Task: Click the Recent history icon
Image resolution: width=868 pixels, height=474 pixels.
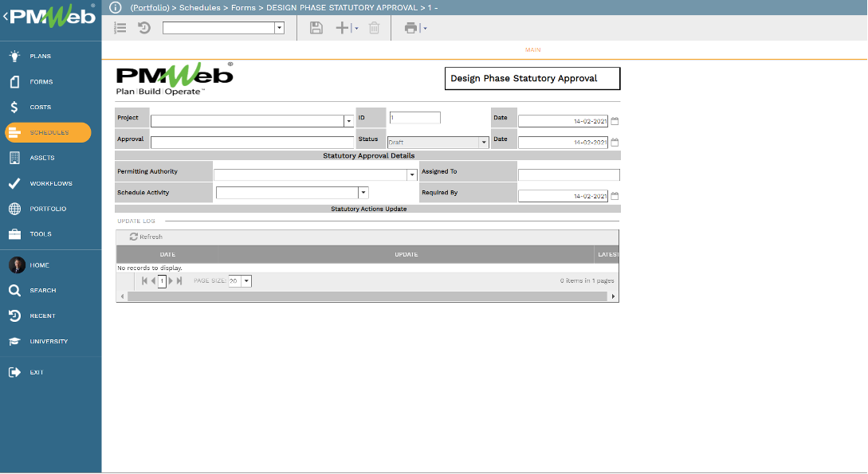Action: pyautogui.click(x=15, y=315)
